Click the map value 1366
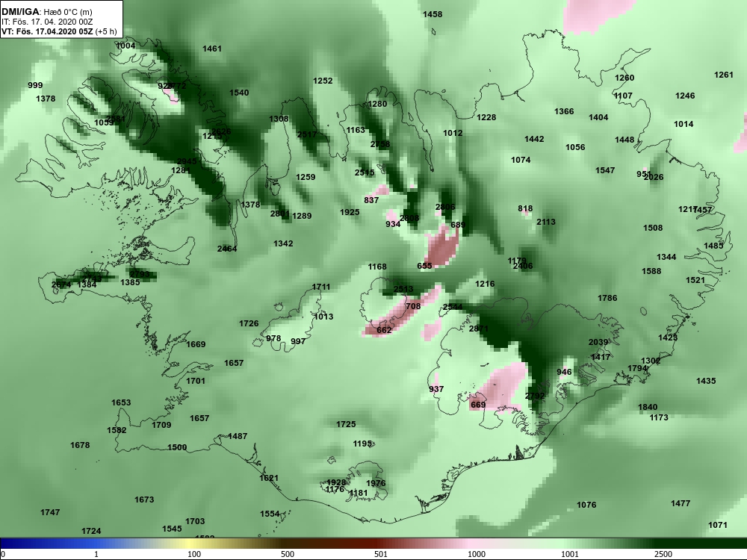The height and width of the screenshot is (560, 747). (564, 111)
